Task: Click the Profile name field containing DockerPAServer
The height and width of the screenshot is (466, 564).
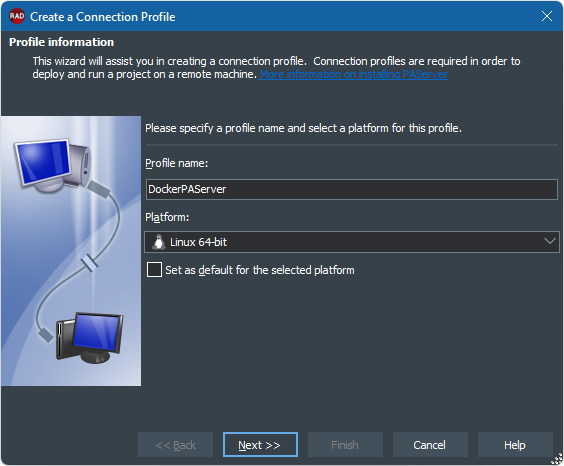Action: 352,189
